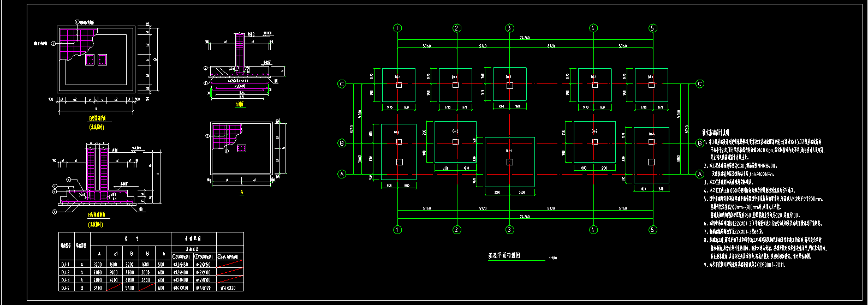Viewport: 868px width, 305px height.
Task: Select grid bubble 2 below the plan
Action: tap(457, 230)
